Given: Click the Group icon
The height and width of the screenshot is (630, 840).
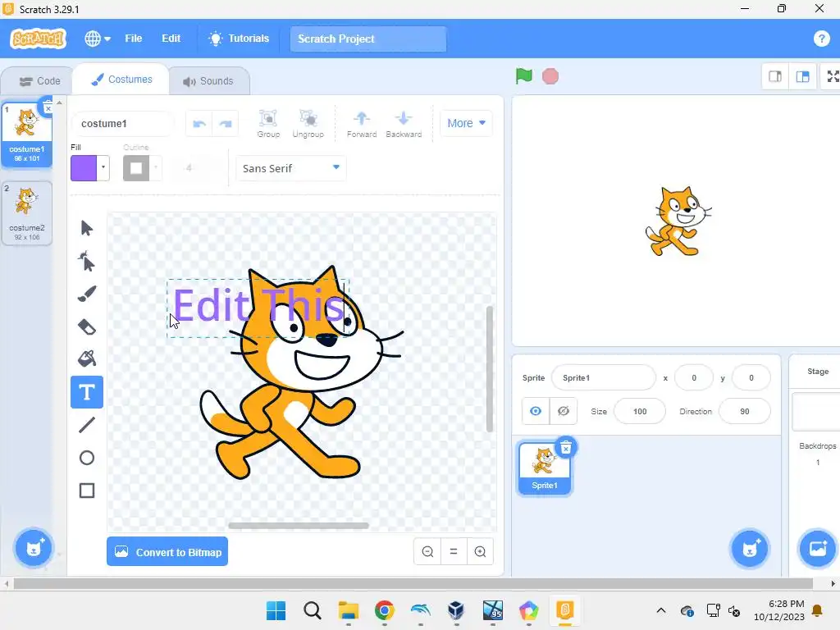Looking at the screenshot, I should (268, 124).
